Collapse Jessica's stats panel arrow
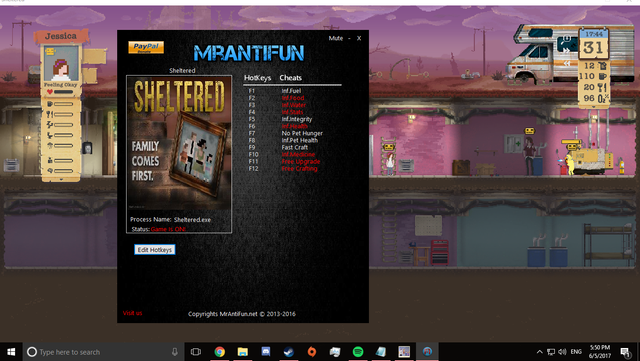Screen dimensions: 640x361 [61, 179]
